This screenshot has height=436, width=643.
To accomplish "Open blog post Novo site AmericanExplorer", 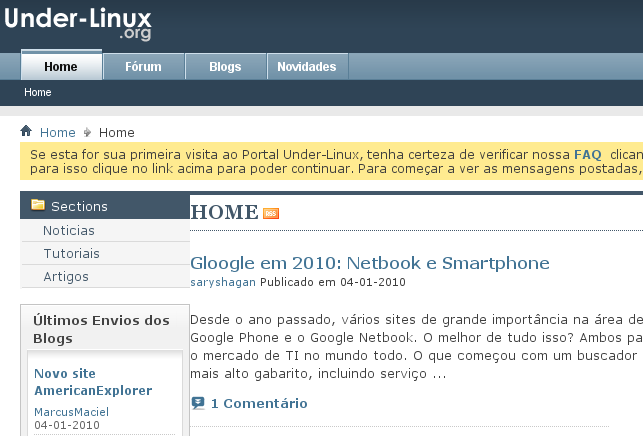I will 93,382.
